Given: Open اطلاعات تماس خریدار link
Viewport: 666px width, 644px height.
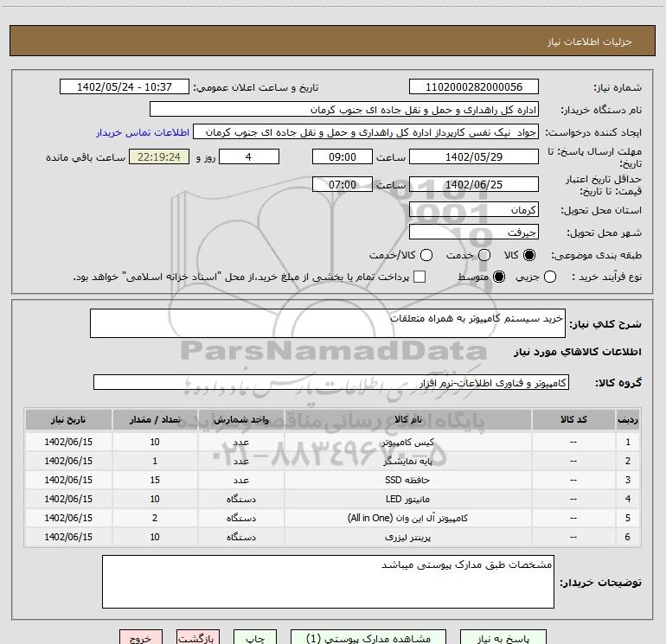Looking at the screenshot, I should click(x=143, y=132).
